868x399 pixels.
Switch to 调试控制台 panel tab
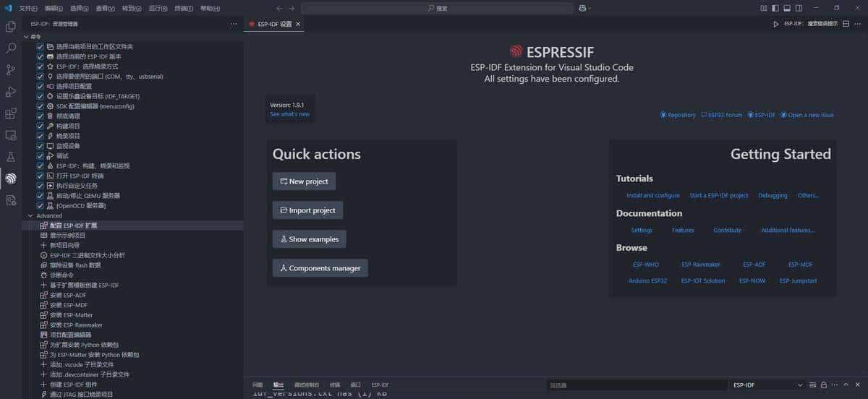click(307, 385)
